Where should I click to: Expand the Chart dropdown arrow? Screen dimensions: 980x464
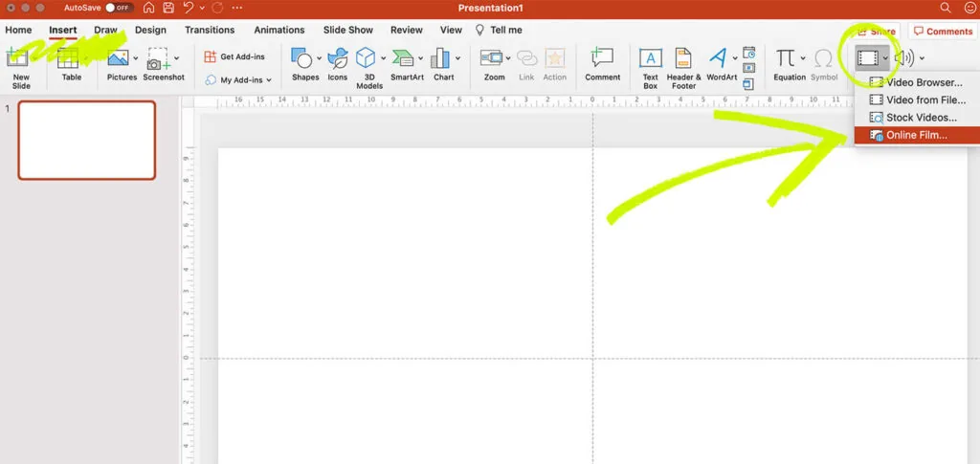(457, 58)
